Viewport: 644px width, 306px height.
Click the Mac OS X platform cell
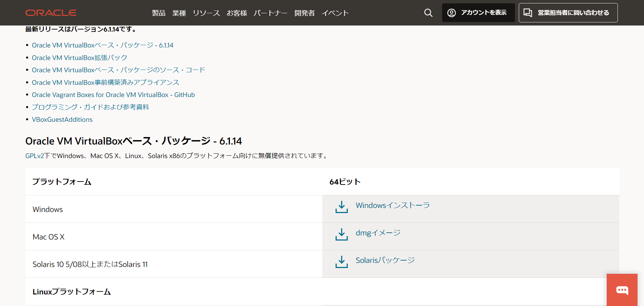coord(174,237)
